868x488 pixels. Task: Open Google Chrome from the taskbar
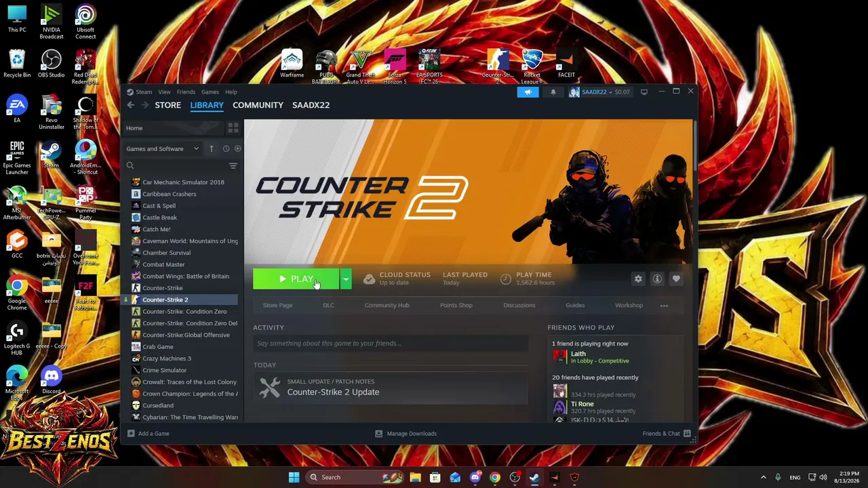495,477
